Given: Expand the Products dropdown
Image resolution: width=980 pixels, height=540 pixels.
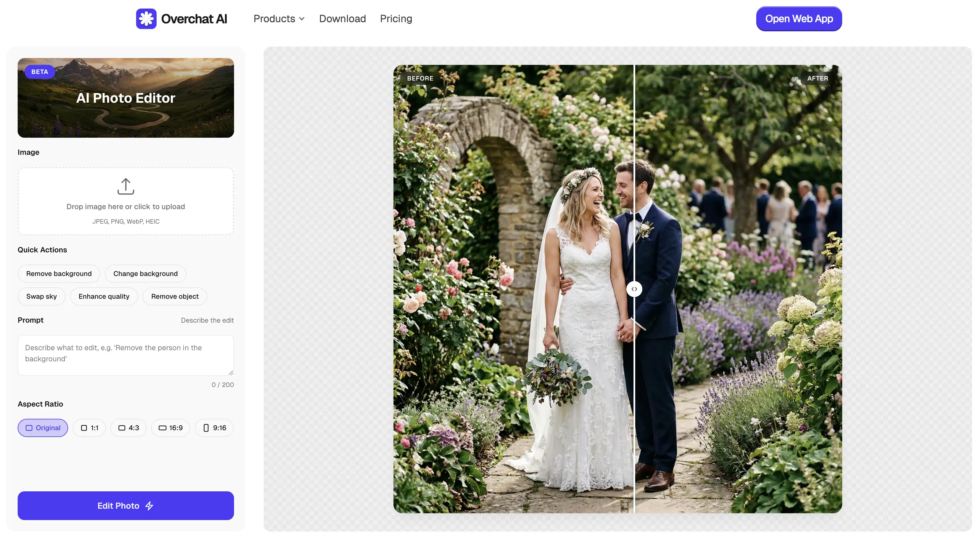Looking at the screenshot, I should click(279, 18).
